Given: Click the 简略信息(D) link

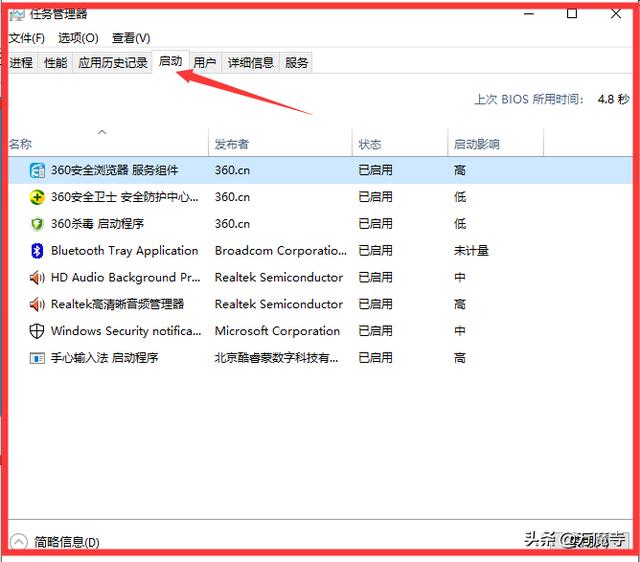Looking at the screenshot, I should 67,542.
